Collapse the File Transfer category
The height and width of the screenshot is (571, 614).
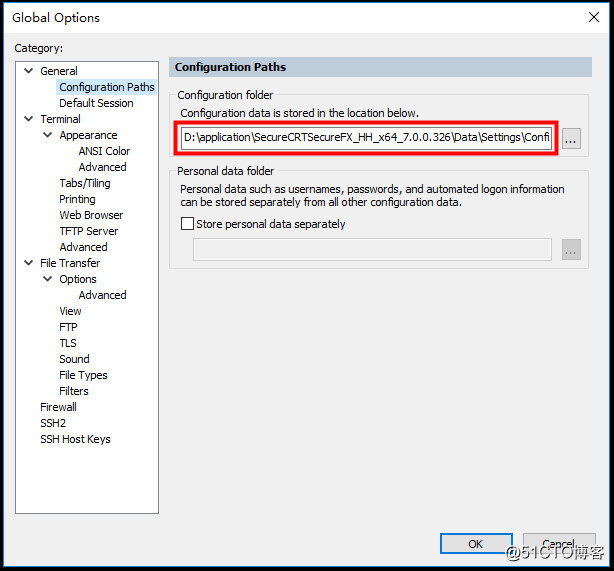tap(29, 263)
